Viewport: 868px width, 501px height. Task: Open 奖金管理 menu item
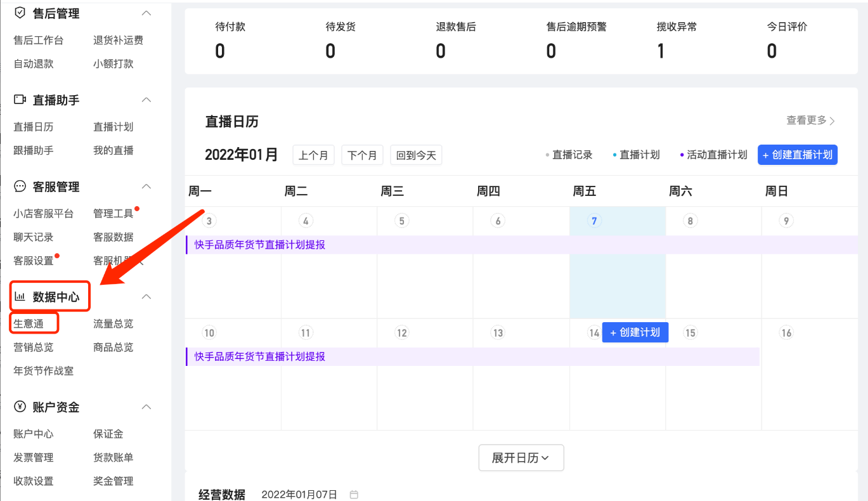[x=113, y=481]
